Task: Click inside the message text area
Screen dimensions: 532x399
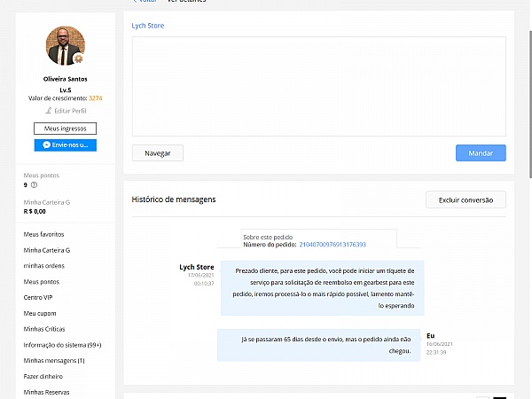Action: coord(318,86)
